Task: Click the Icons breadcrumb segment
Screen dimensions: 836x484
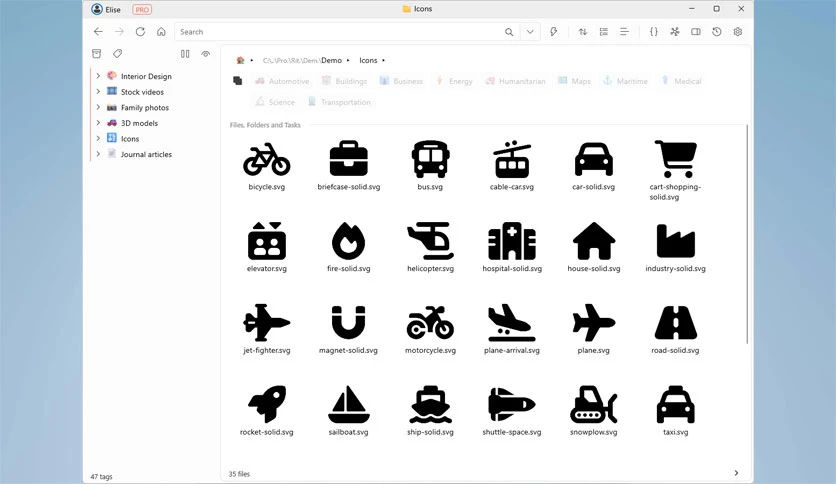Action: [368, 60]
